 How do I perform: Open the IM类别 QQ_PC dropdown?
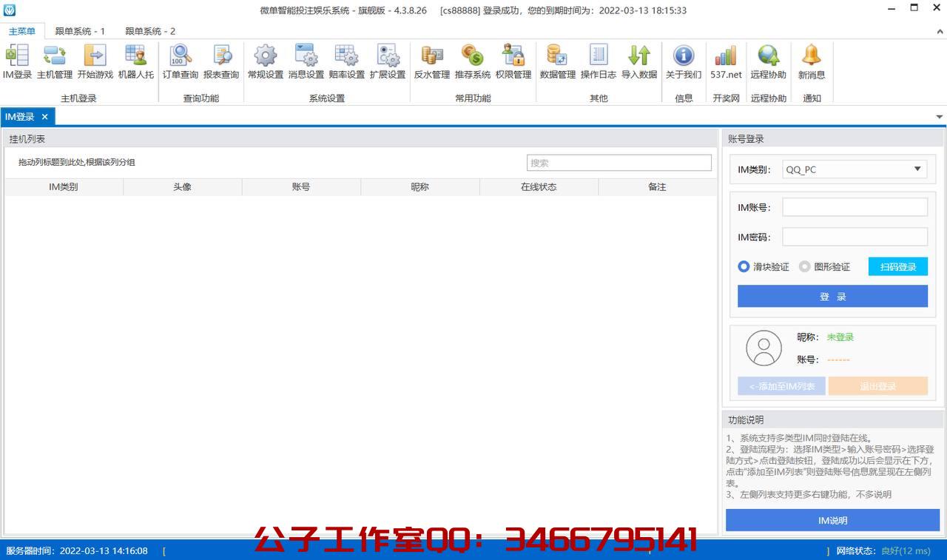(x=855, y=169)
